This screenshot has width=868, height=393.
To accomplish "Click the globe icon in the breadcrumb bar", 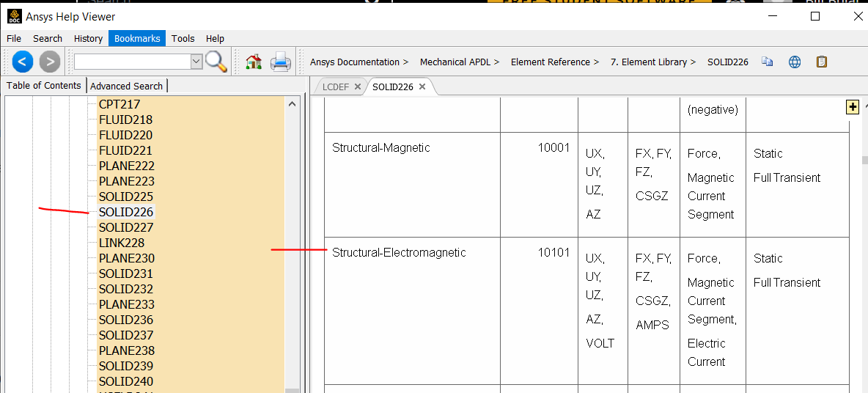I will [x=795, y=62].
